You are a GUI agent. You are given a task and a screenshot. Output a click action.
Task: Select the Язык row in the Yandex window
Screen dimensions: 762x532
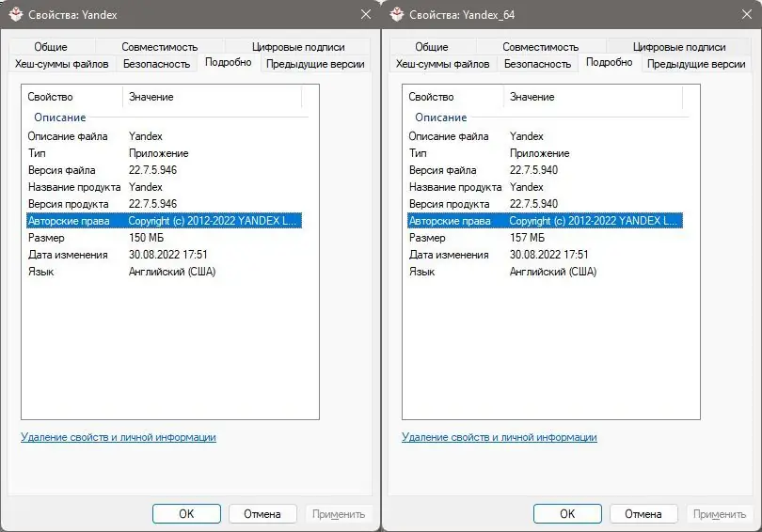click(165, 272)
